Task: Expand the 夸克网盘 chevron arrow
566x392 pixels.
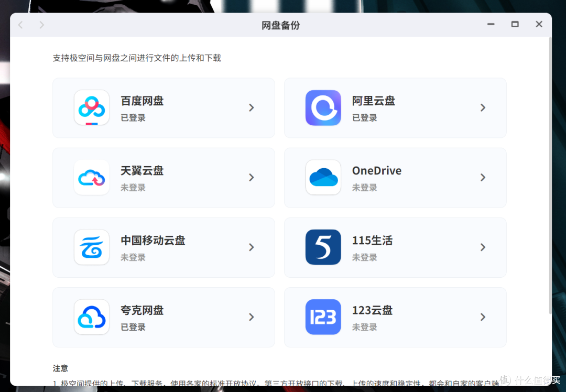Action: point(252,317)
